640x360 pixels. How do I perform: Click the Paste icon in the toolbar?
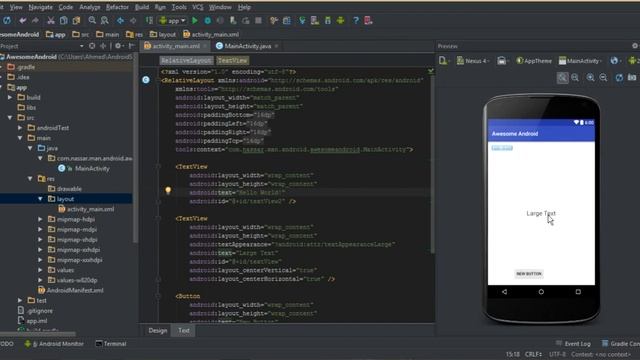click(x=76, y=20)
